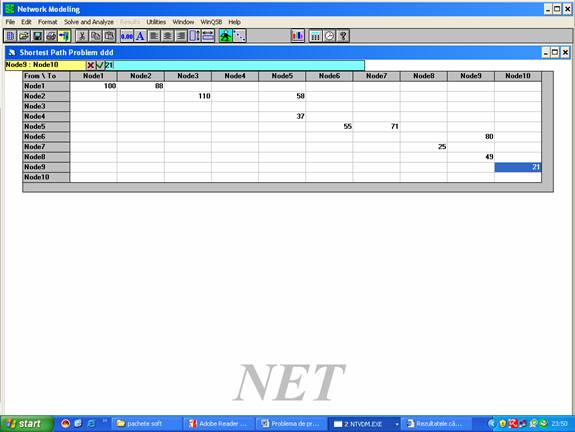
Task: Select the Node5 to Node7 cell containing 71
Action: coord(376,127)
